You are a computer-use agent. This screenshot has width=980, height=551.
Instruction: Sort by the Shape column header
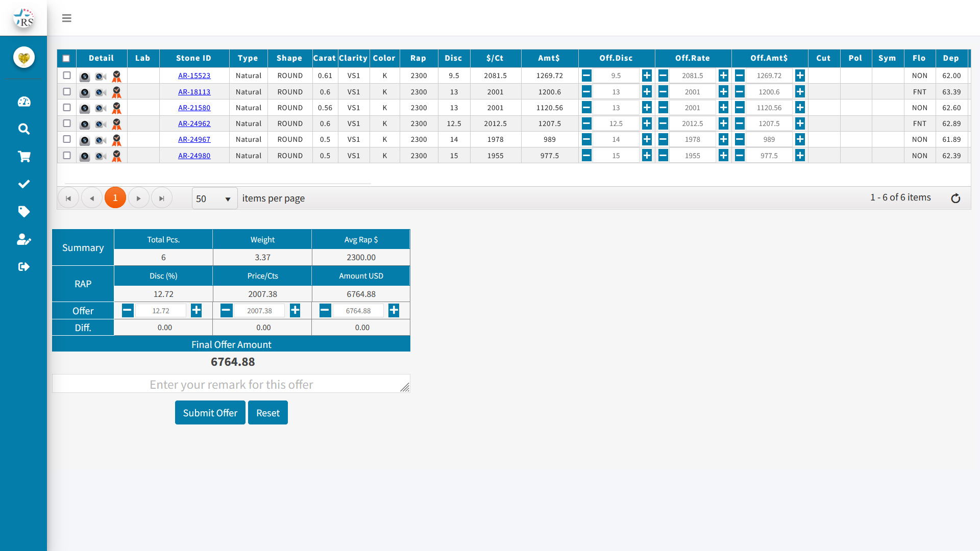point(289,58)
